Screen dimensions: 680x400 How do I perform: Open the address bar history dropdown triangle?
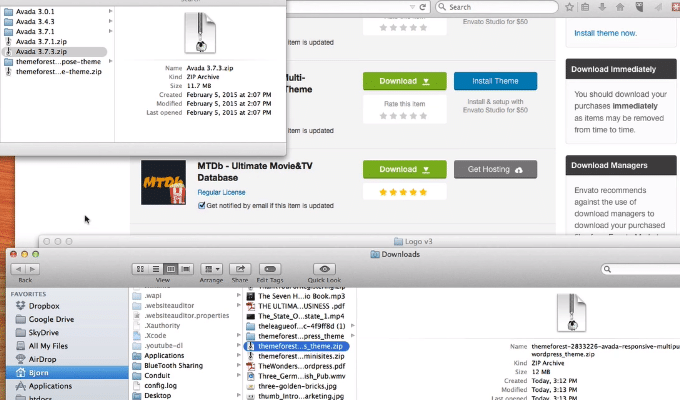click(412, 7)
